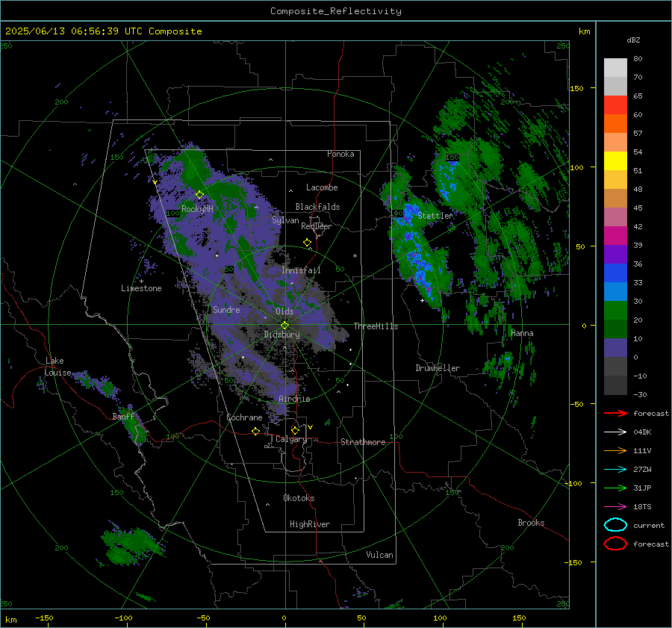Click the Airdrie city label
This screenshot has height=628, width=672.
294,399
